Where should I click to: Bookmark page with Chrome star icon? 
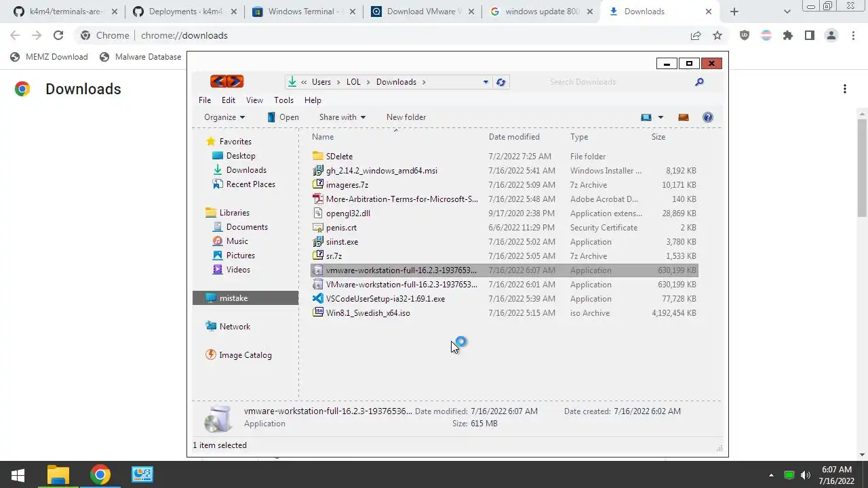tap(717, 35)
